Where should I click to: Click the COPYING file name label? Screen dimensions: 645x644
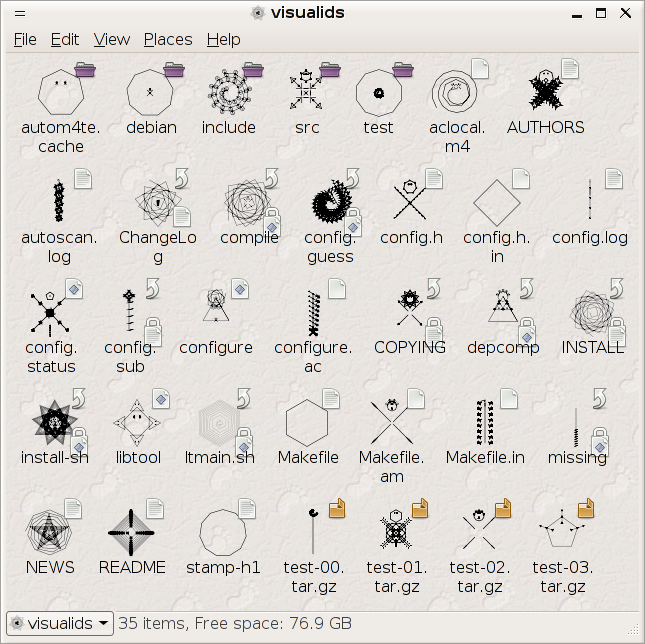click(410, 348)
